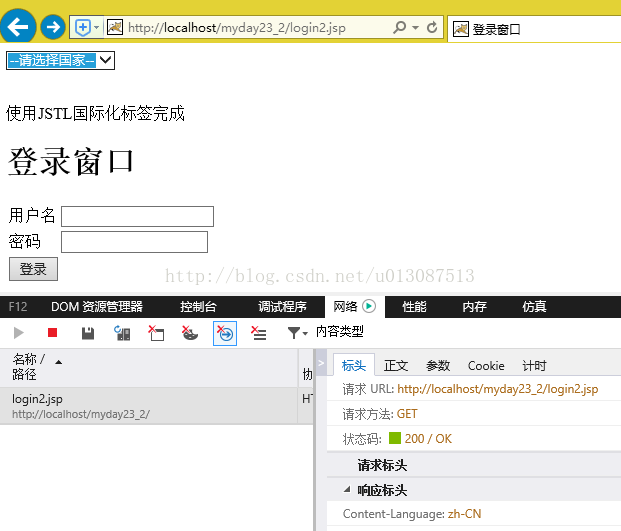Click the Content-Language zh-CN value
This screenshot has width=621, height=531.
point(464,514)
